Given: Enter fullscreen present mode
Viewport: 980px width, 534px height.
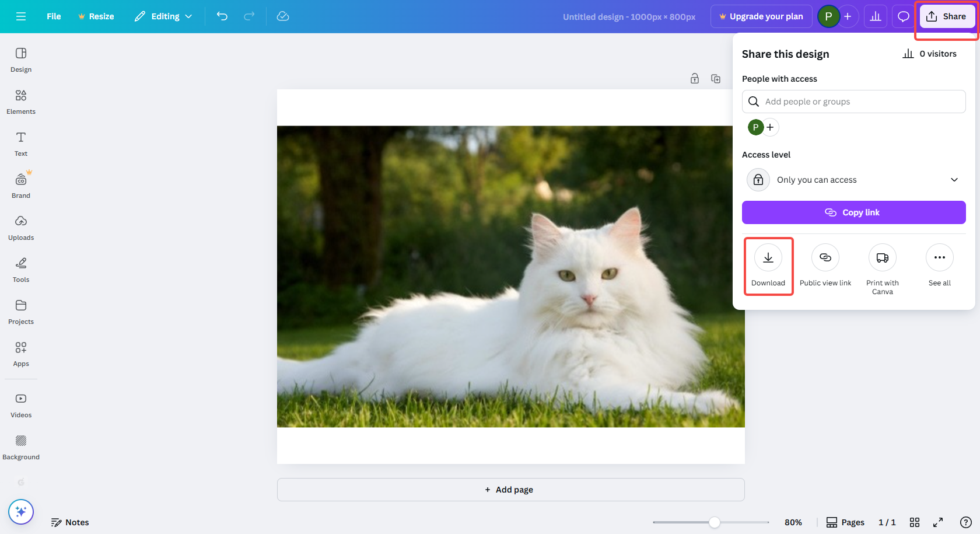Looking at the screenshot, I should tap(938, 522).
